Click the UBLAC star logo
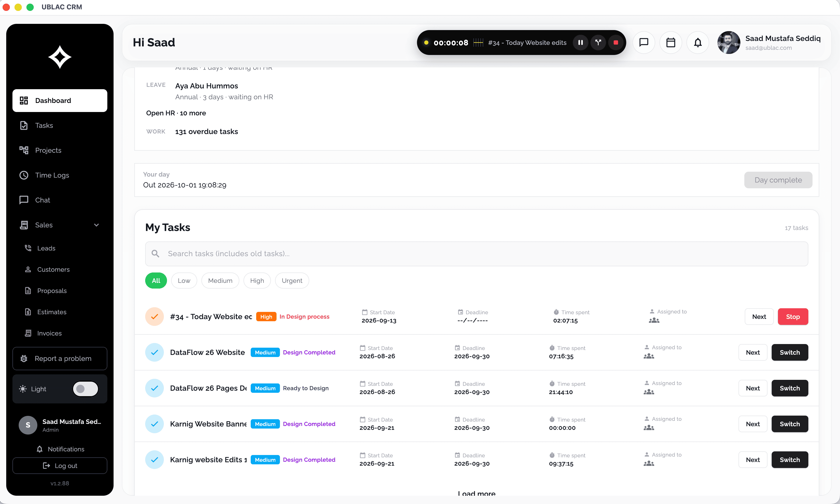840x504 pixels. coord(60,57)
